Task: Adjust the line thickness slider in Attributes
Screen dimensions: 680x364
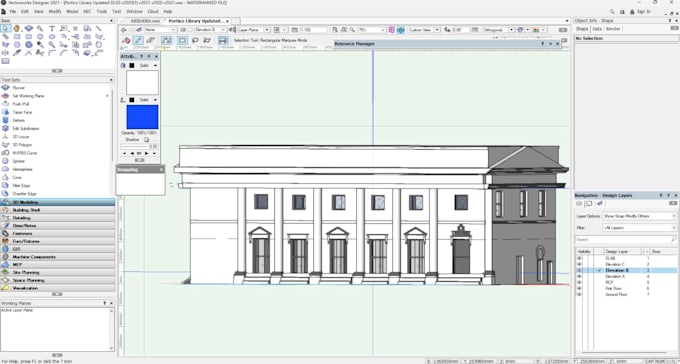Action: click(134, 146)
